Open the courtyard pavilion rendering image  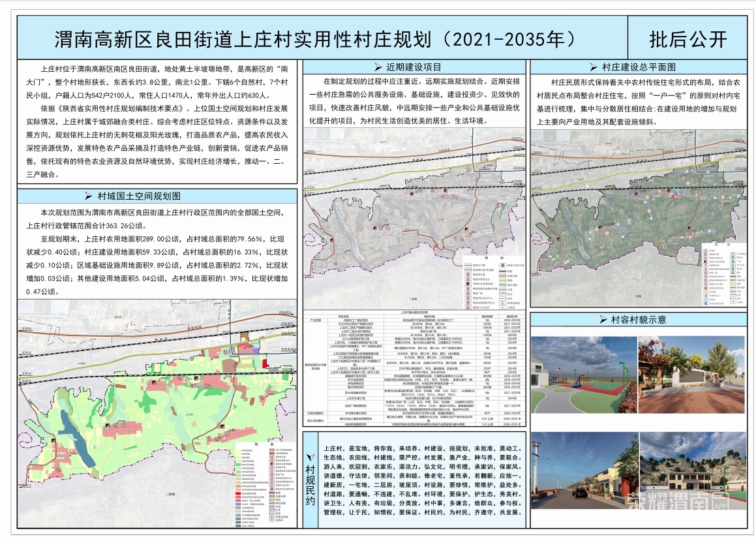(x=692, y=375)
